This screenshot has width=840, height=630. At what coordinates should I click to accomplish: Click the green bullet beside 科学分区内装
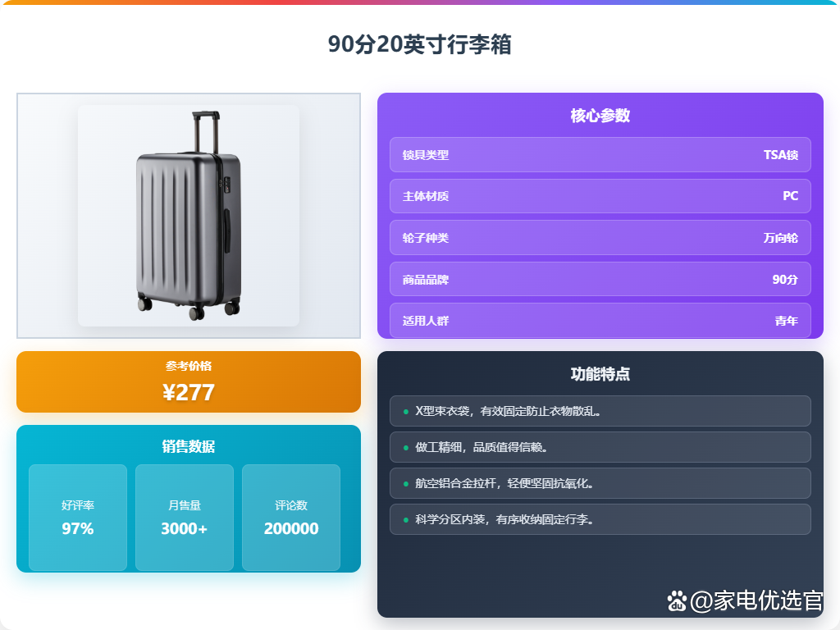tap(405, 519)
